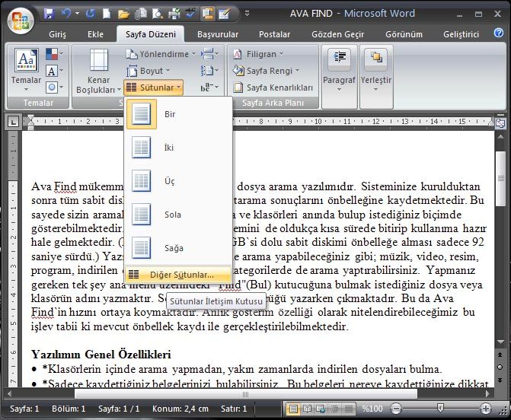
Task: Open the Temalar themes gallery
Action: [x=27, y=69]
